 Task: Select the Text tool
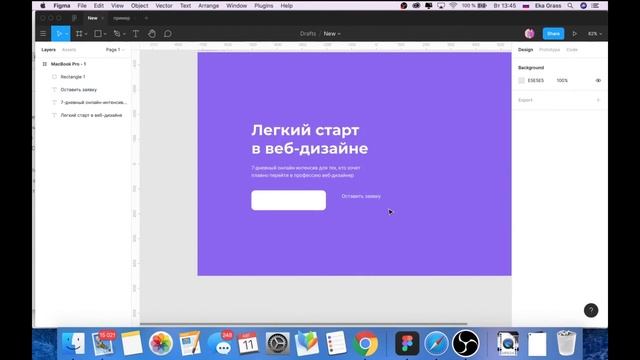click(136, 34)
